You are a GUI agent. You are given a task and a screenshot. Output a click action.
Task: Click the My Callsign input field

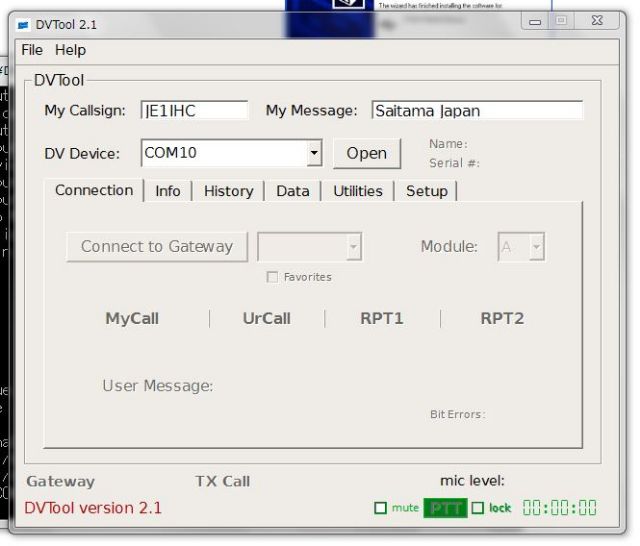pos(194,111)
